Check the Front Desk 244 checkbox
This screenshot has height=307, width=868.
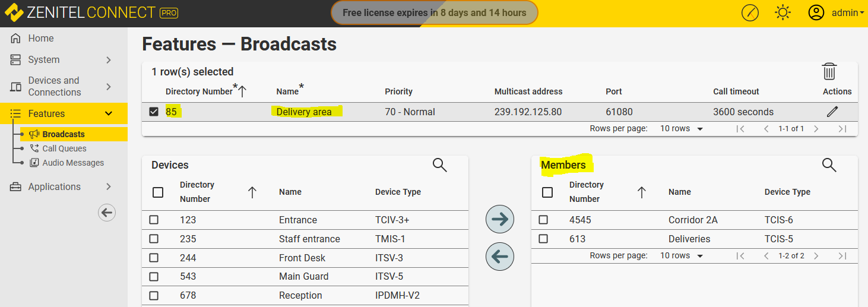(x=154, y=258)
